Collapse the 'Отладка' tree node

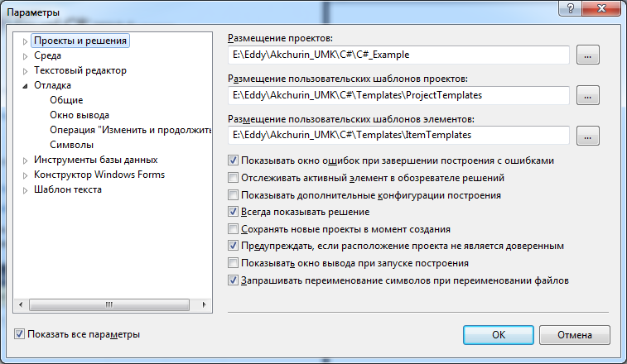tap(25, 86)
